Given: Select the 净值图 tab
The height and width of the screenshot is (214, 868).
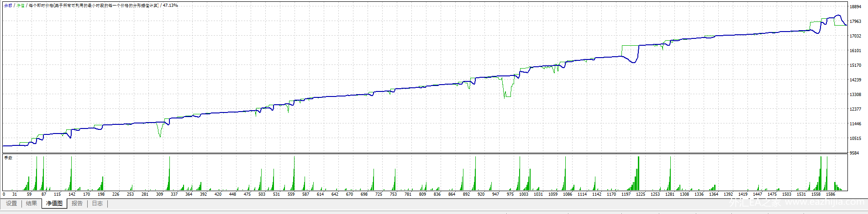Looking at the screenshot, I should point(54,203).
